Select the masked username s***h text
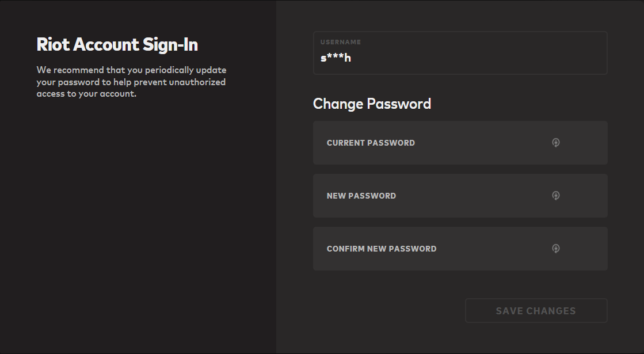 (336, 58)
